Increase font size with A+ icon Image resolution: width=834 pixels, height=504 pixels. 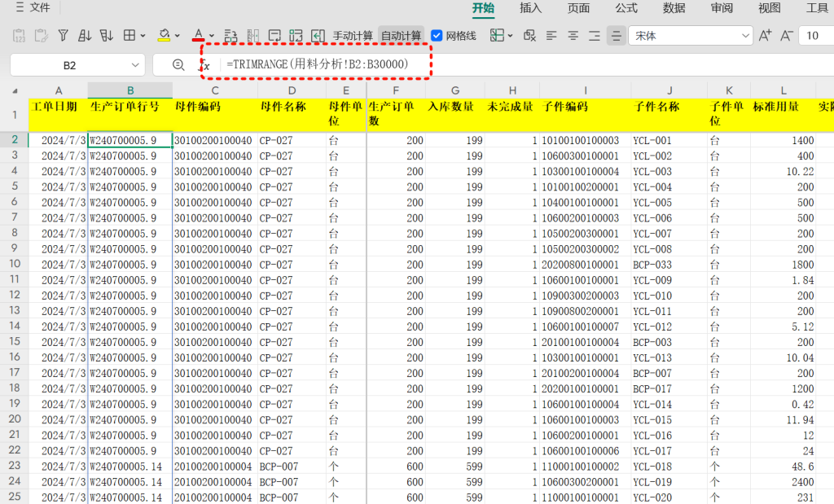coord(765,36)
